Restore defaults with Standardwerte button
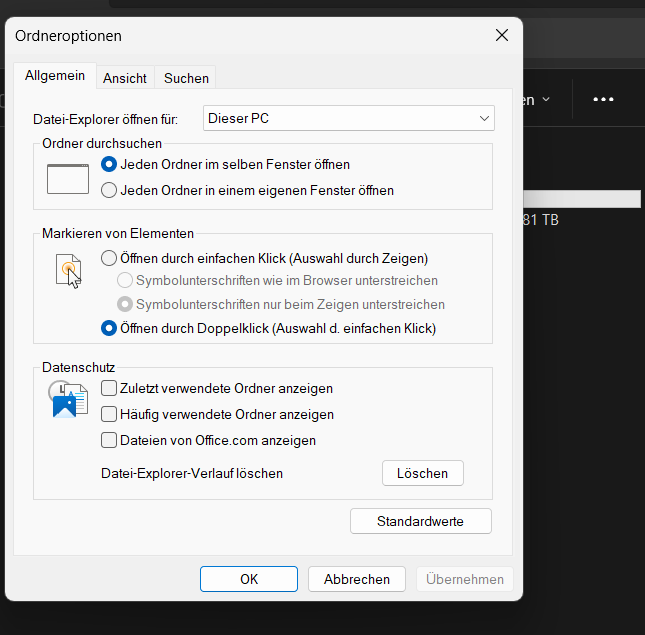 pyautogui.click(x=420, y=521)
